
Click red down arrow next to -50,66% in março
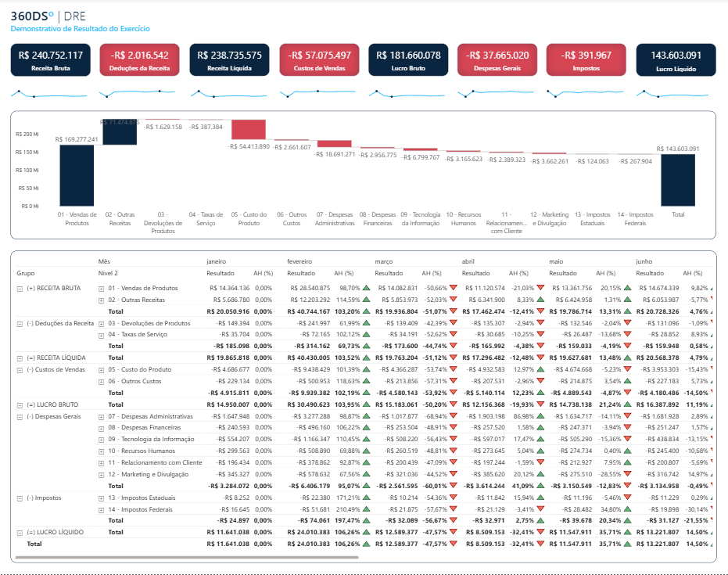454,288
